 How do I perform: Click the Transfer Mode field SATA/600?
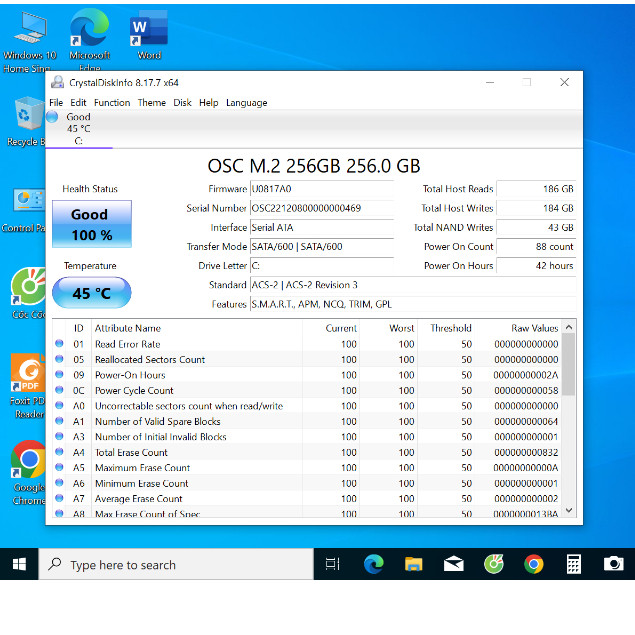pos(322,246)
